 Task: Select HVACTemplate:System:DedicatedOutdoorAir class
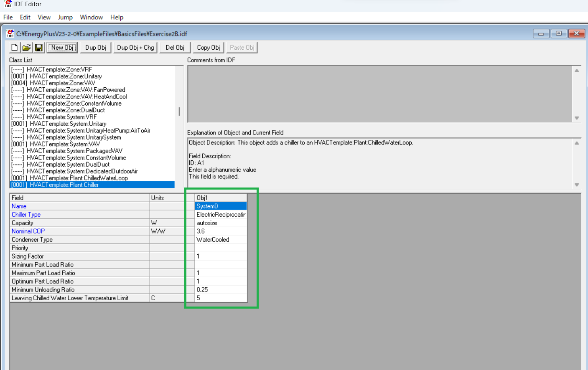tap(92, 171)
